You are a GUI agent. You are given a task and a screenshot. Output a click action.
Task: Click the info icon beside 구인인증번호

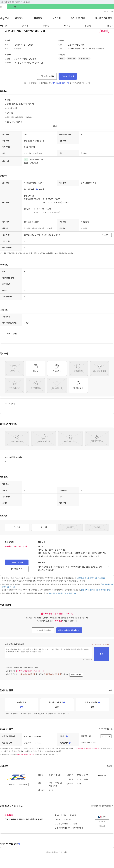(x=70, y=743)
